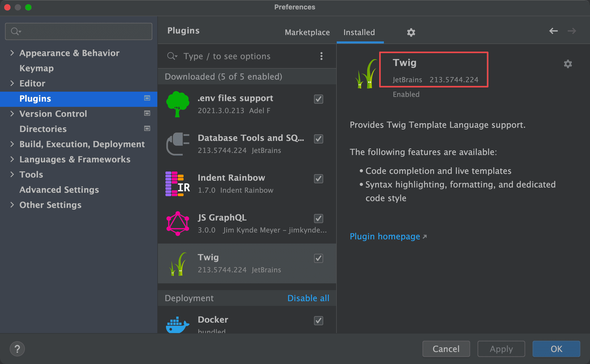Click the large Twig icon in details pane

point(366,74)
